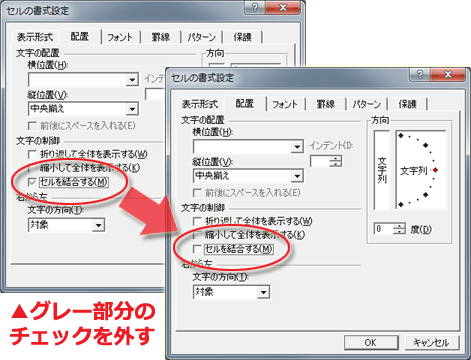471x360 pixels.
Task: Click the インデント spinner in front dialog
Action: (x=336, y=161)
